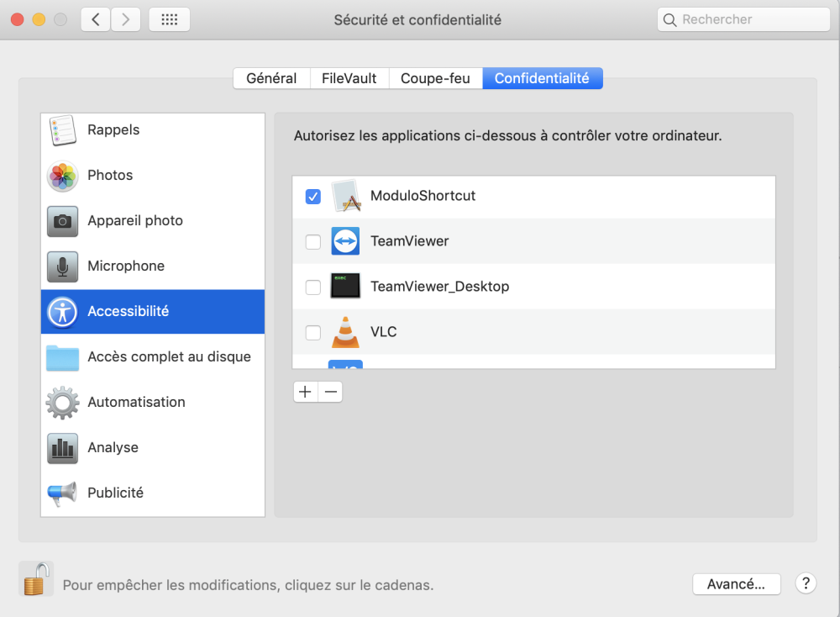Open Automatisation via its gear icon

click(x=62, y=403)
